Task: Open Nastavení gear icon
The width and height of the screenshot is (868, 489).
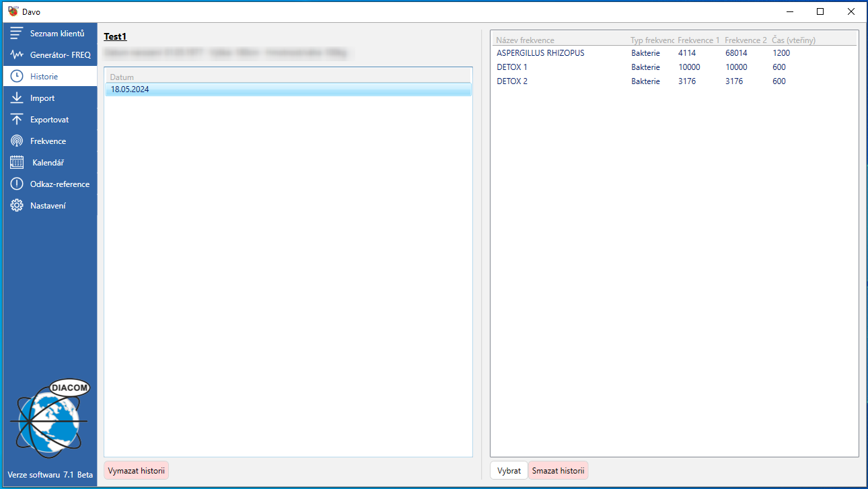Action: [x=17, y=206]
